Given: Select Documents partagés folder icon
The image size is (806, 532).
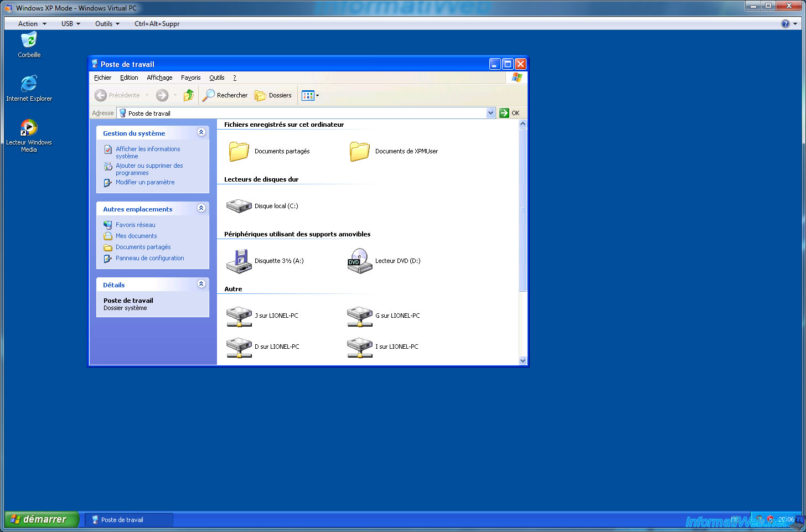Looking at the screenshot, I should [x=239, y=151].
